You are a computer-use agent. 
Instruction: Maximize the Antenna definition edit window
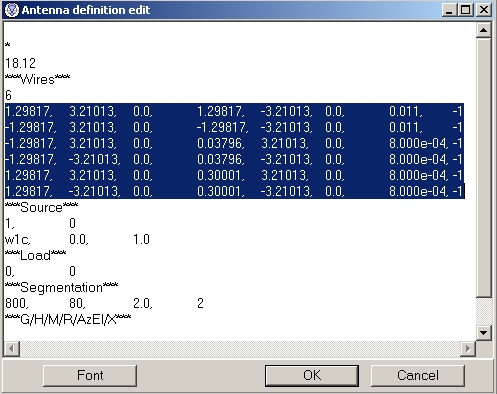tap(465, 10)
